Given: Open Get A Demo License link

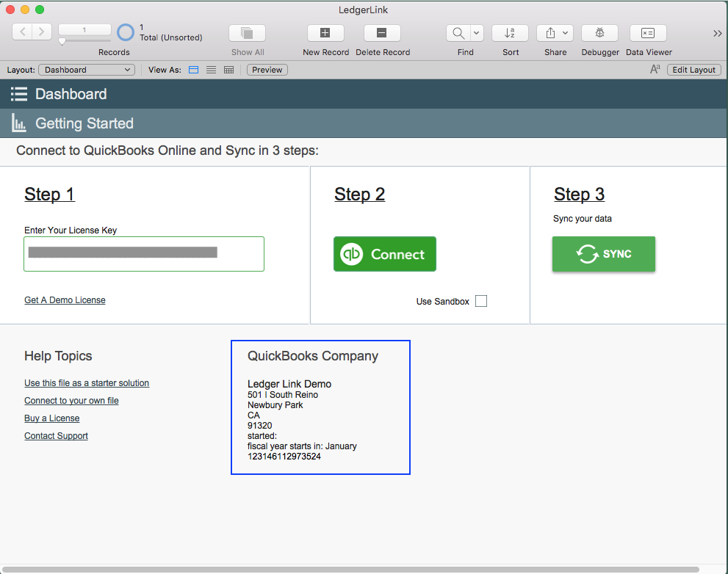Looking at the screenshot, I should click(65, 300).
